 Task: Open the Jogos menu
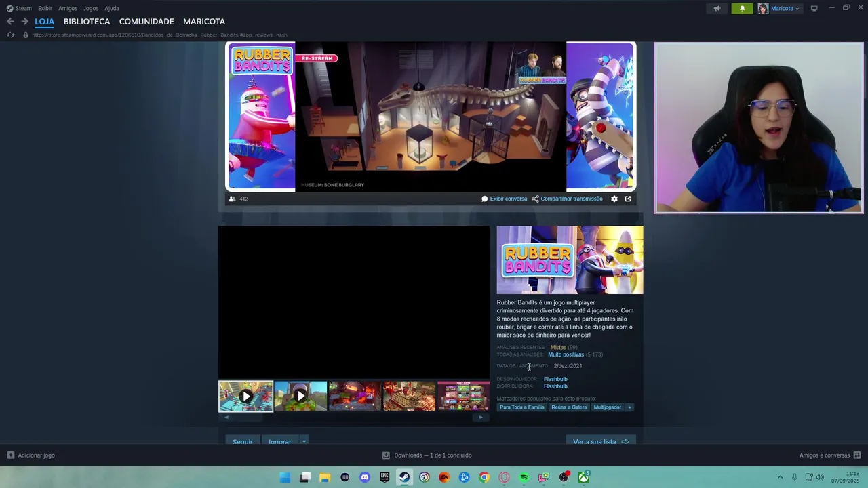pyautogui.click(x=91, y=8)
